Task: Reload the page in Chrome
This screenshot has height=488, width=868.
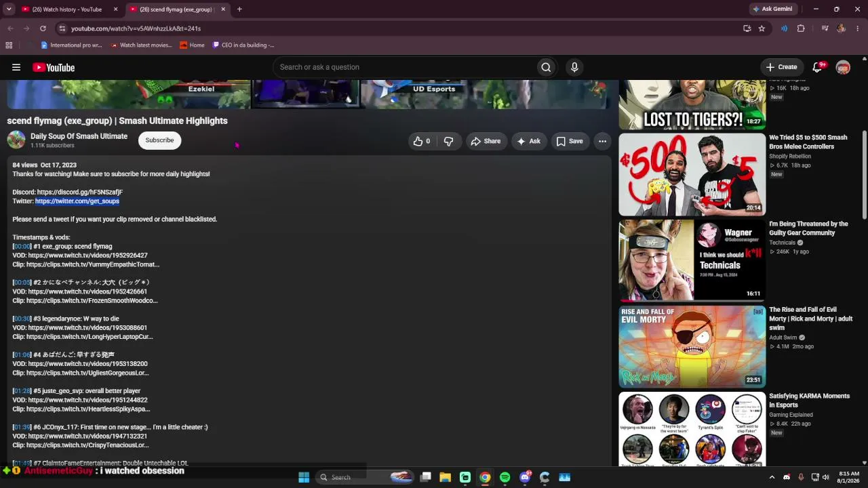Action: coord(43,28)
